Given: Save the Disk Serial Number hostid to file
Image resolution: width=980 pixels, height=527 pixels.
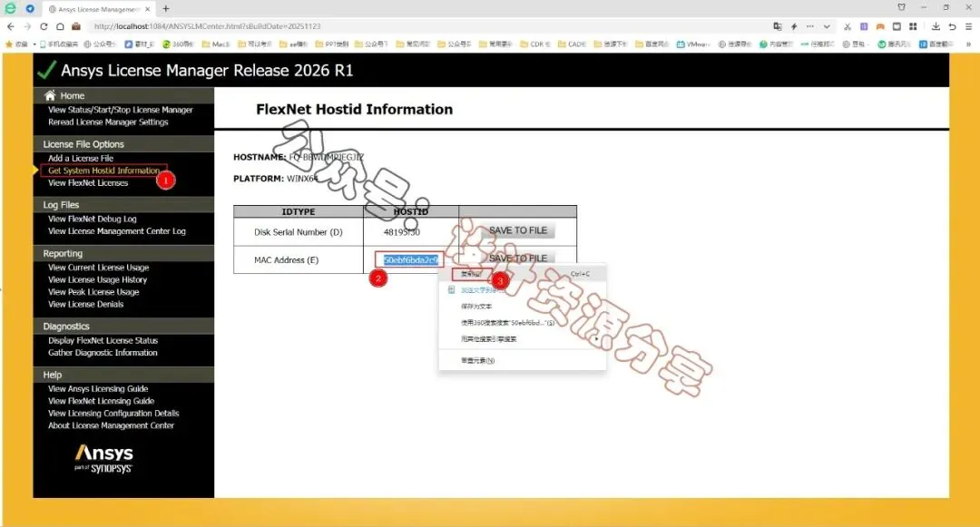Looking at the screenshot, I should click(518, 230).
